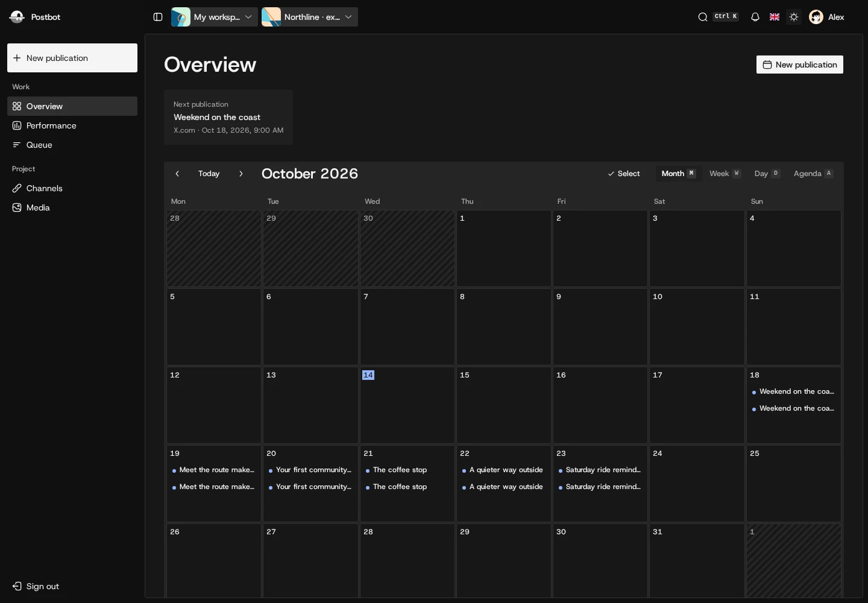
Task: Go to the next month arrow
Action: (x=241, y=174)
